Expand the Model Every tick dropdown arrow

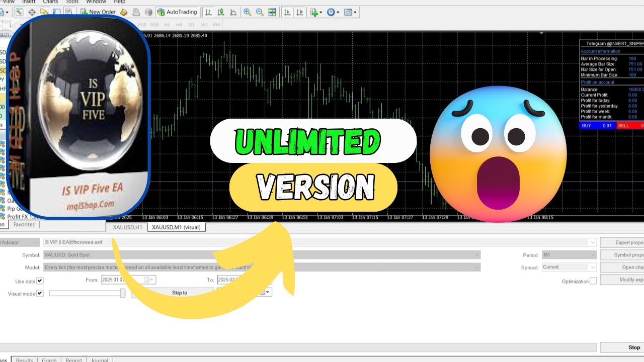click(476, 267)
